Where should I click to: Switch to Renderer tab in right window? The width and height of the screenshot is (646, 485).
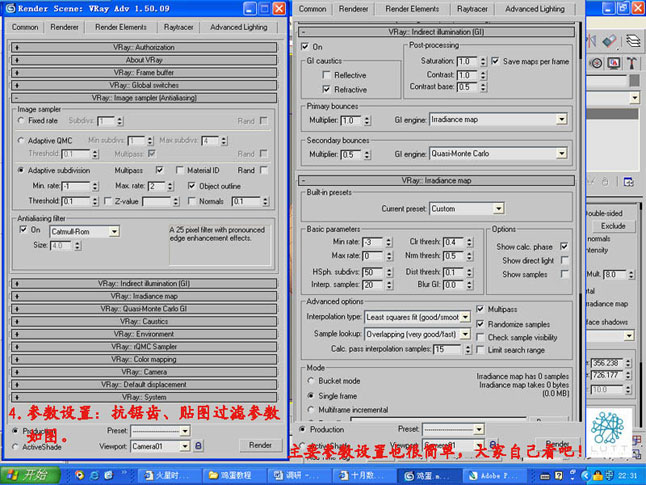353,9
